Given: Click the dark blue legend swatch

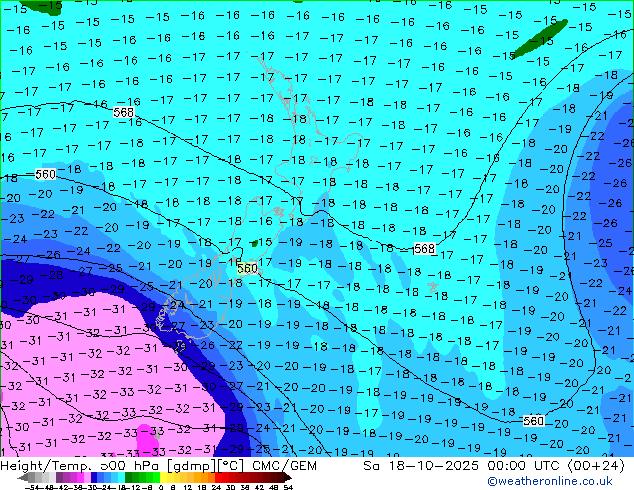Looking at the screenshot, I should (x=94, y=477).
